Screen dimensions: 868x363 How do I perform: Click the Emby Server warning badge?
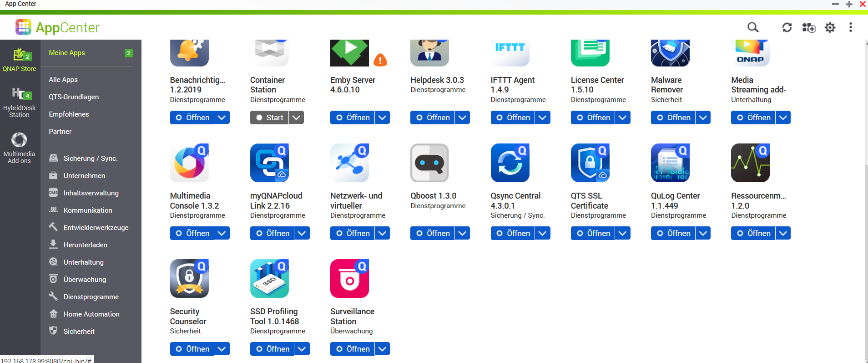coord(380,60)
